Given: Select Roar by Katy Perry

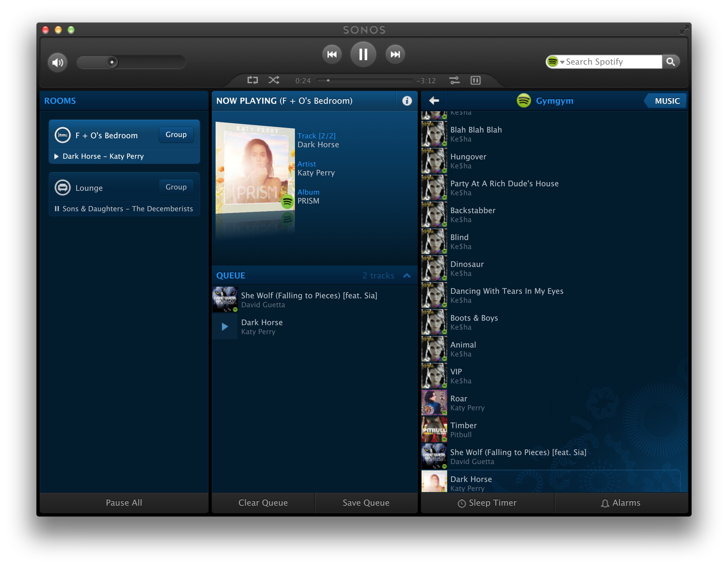Looking at the screenshot, I should [x=554, y=403].
